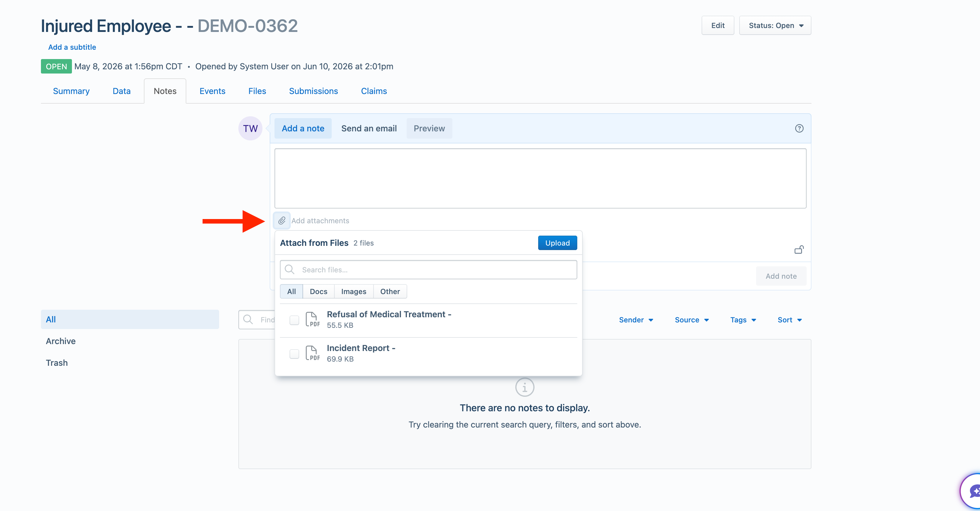This screenshot has width=980, height=511.
Task: Open the Status: Open dropdown
Action: (775, 26)
